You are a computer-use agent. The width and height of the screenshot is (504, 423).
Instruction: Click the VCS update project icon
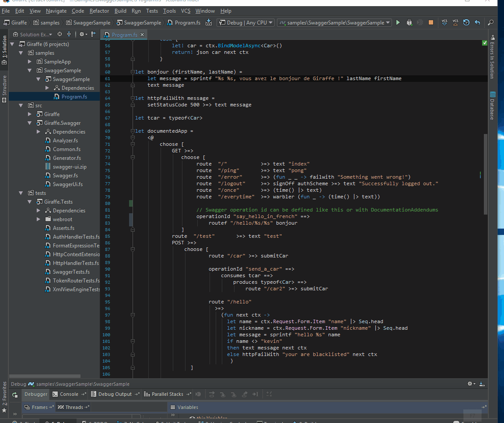pyautogui.click(x=444, y=23)
